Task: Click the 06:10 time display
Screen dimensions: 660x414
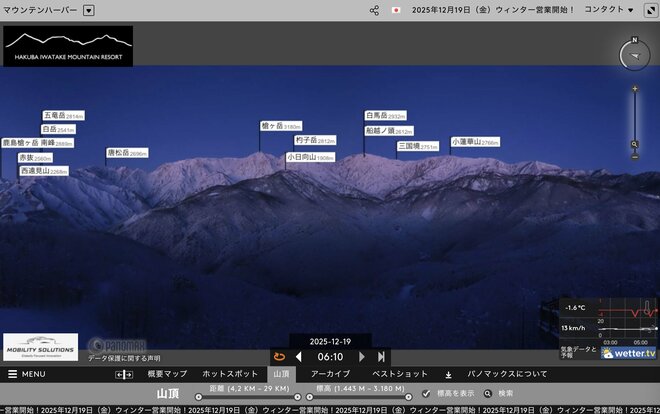Action: coord(330,357)
